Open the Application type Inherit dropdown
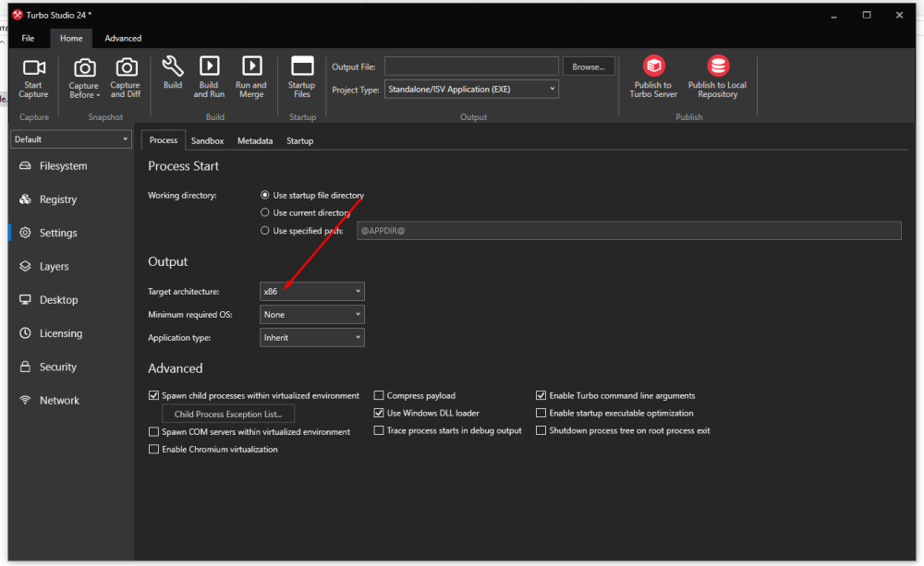This screenshot has height=566, width=924. 312,338
